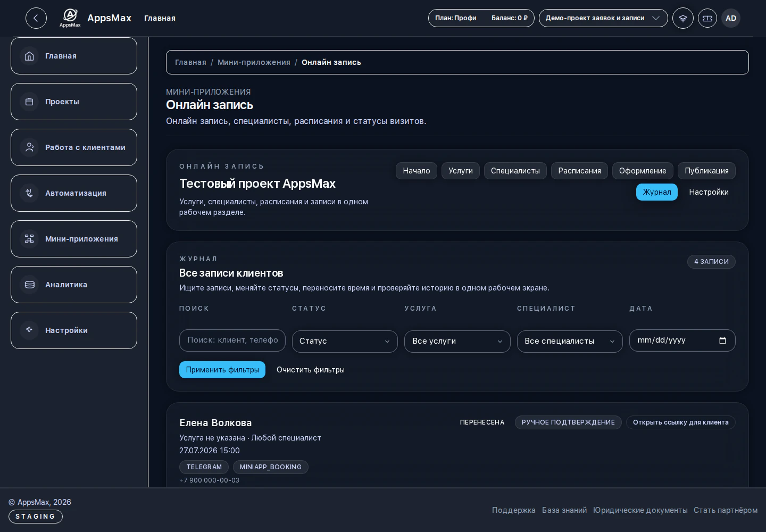766x532 pixels.
Task: Open Настройки sidebar item
Action: point(74,330)
